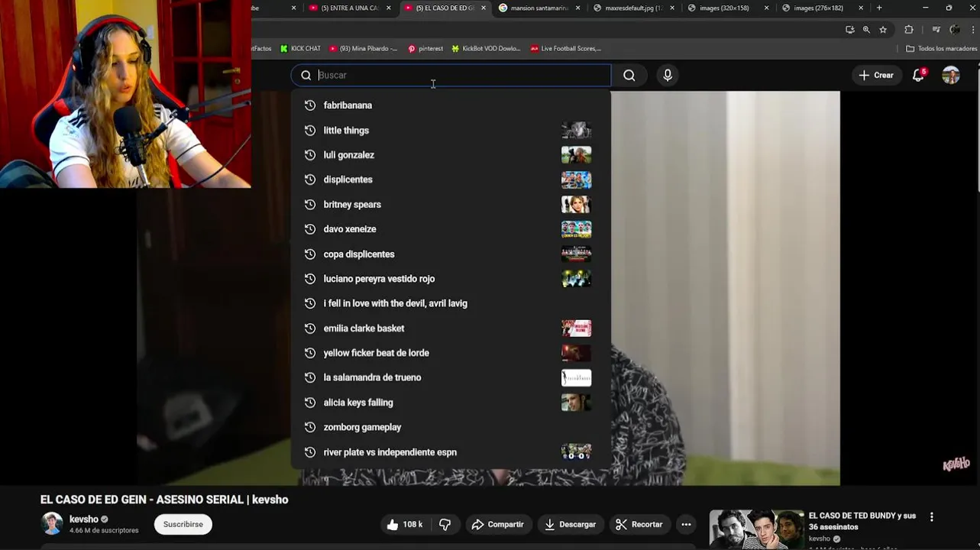Click the Compartir share button
The image size is (980, 550).
pos(497,524)
